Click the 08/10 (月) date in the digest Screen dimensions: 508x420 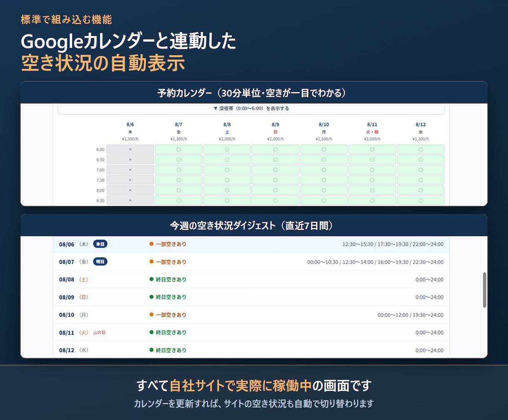click(x=74, y=315)
